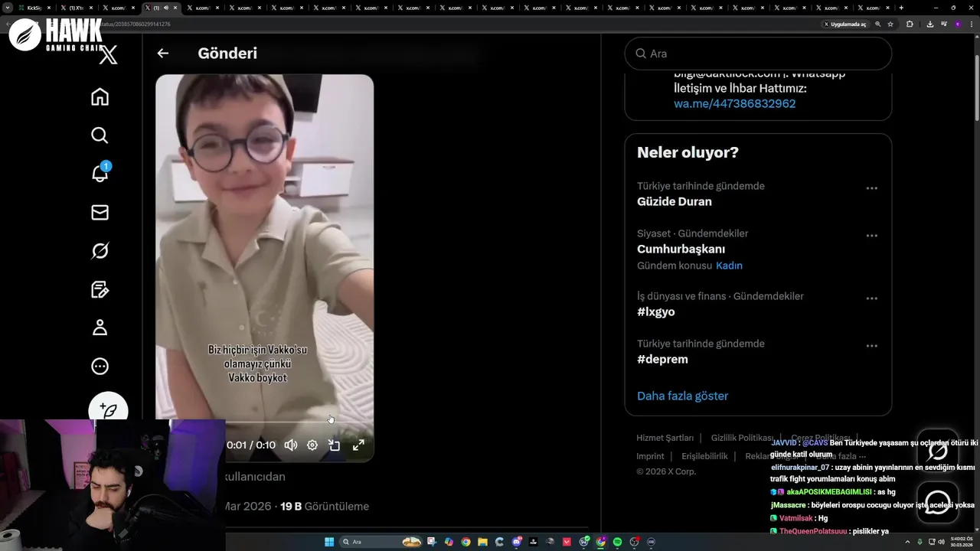Open the Windows Start menu

[x=329, y=542]
